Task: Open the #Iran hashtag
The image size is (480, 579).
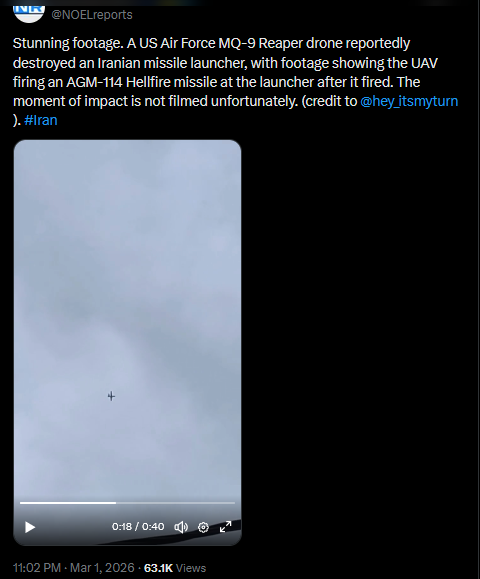Action: click(x=41, y=120)
